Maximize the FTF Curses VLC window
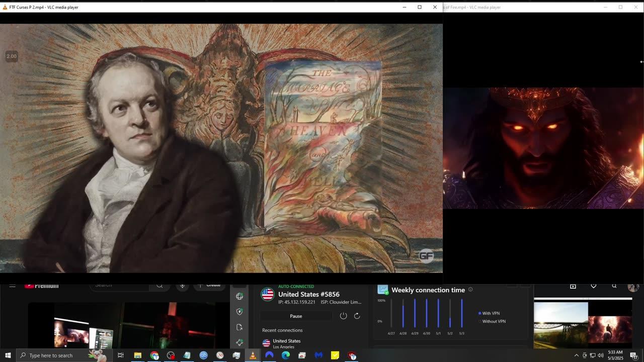 [420, 7]
